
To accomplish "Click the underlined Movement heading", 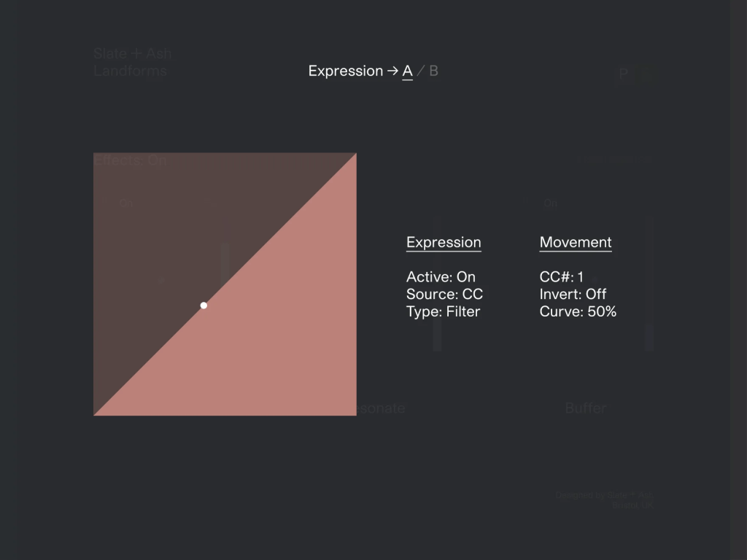I will [x=576, y=242].
